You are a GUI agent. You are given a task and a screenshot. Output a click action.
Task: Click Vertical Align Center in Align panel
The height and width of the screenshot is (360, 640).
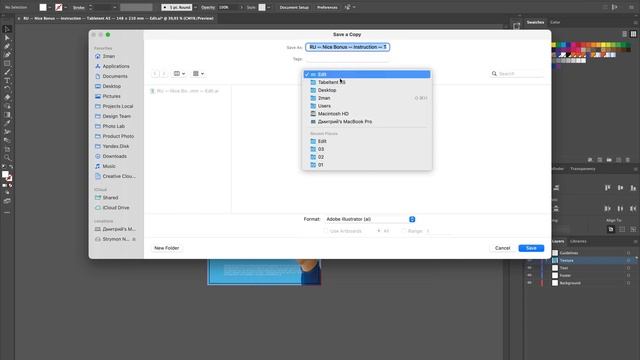[620, 188]
